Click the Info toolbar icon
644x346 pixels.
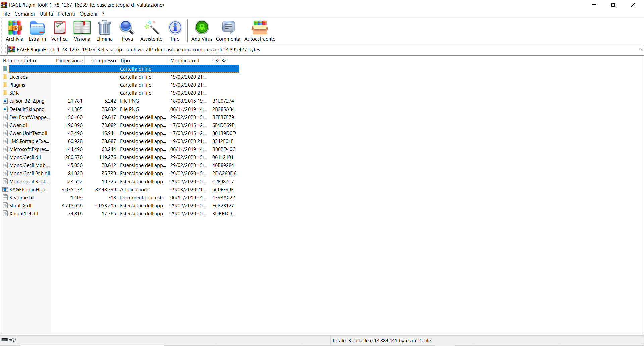[x=175, y=28]
